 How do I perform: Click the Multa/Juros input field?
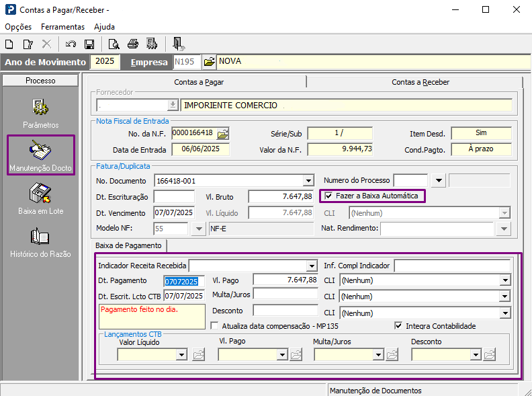click(x=285, y=294)
